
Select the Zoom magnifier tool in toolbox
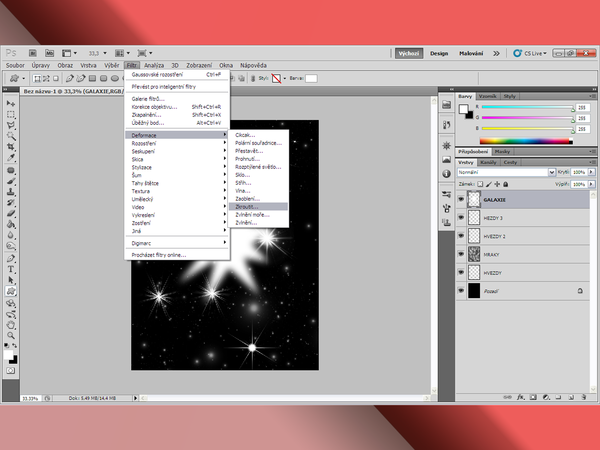[x=10, y=334]
